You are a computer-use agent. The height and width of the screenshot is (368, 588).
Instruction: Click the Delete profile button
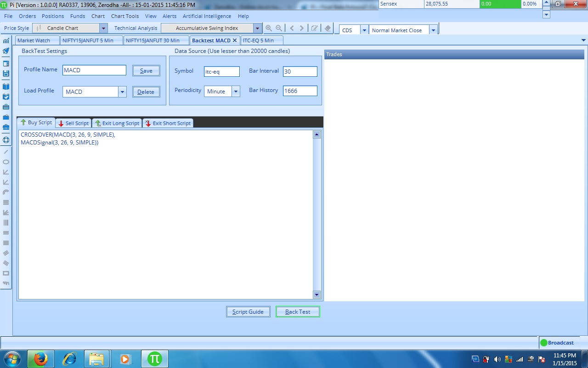pyautogui.click(x=146, y=92)
